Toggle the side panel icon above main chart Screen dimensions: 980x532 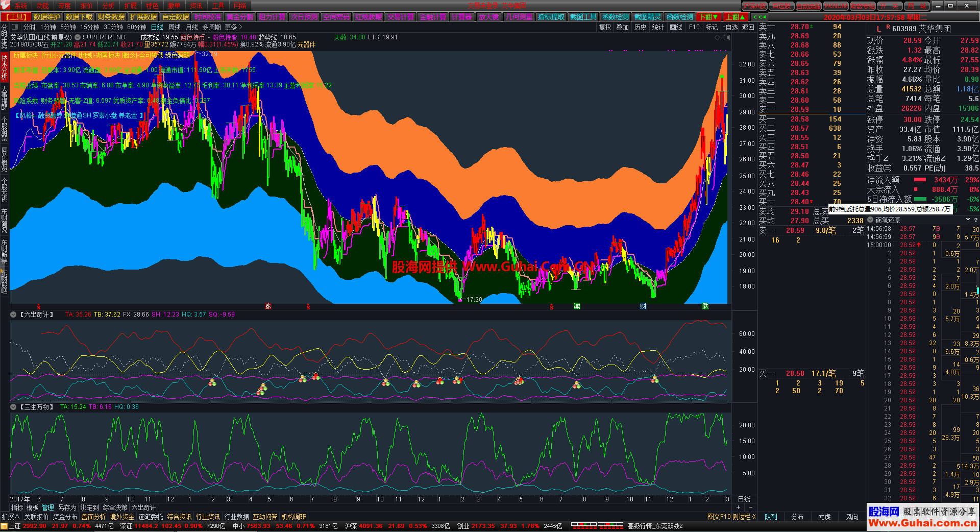tap(726, 37)
